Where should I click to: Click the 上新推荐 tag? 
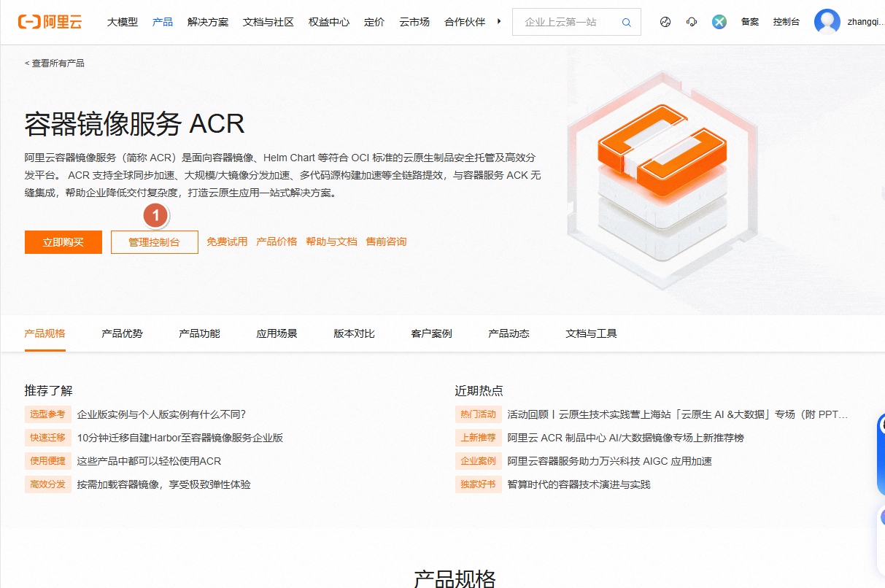(479, 438)
